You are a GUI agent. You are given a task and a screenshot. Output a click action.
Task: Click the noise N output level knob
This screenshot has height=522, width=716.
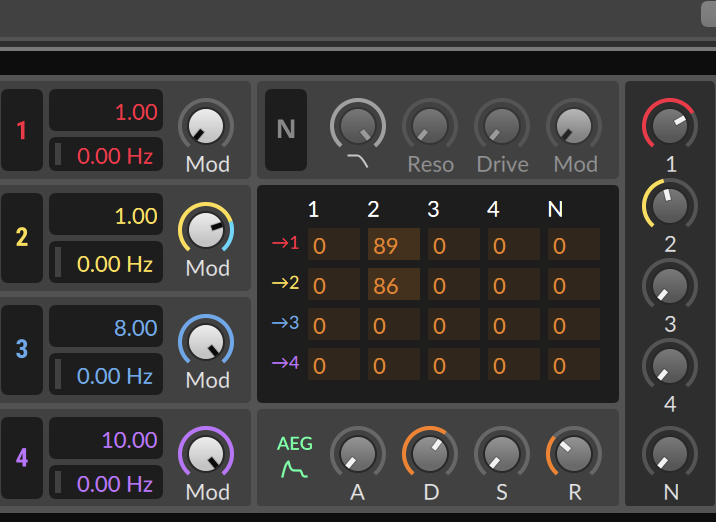point(670,454)
